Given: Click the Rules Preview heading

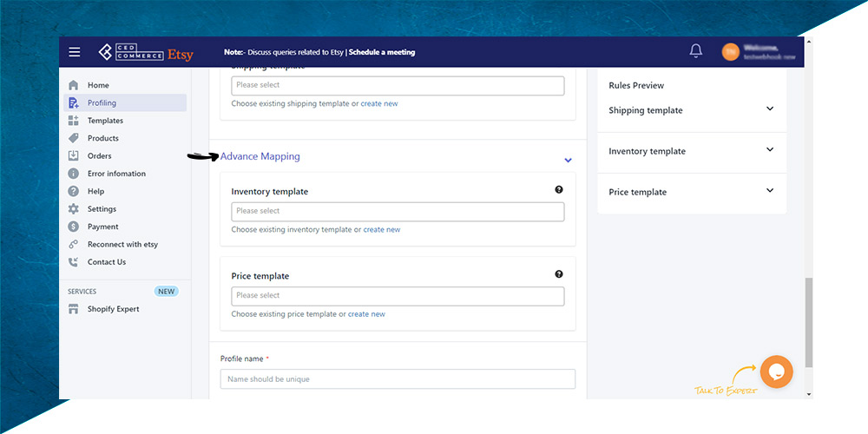Looking at the screenshot, I should (636, 86).
